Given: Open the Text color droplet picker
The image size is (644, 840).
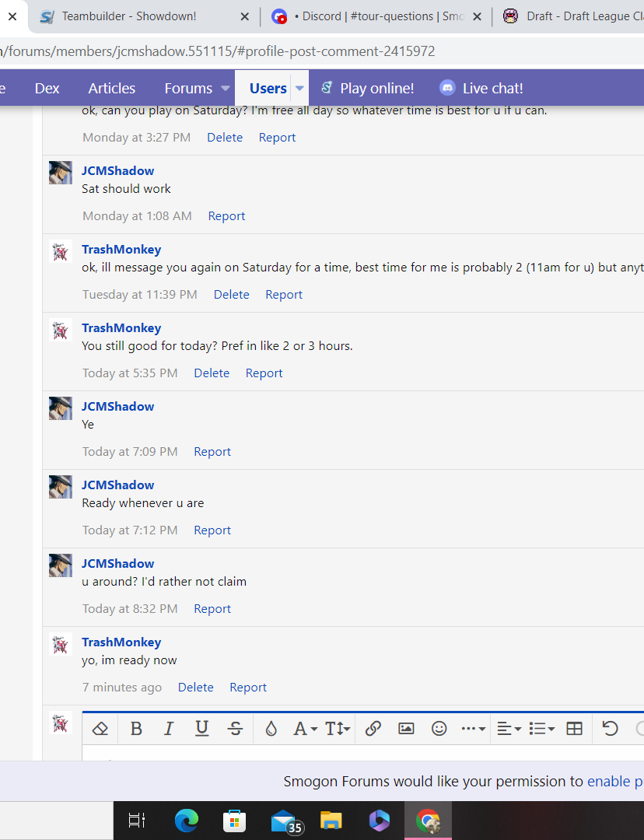Looking at the screenshot, I should click(x=271, y=729).
